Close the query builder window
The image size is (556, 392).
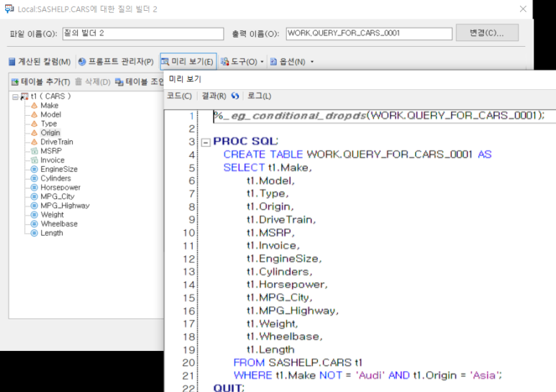pos(523,9)
